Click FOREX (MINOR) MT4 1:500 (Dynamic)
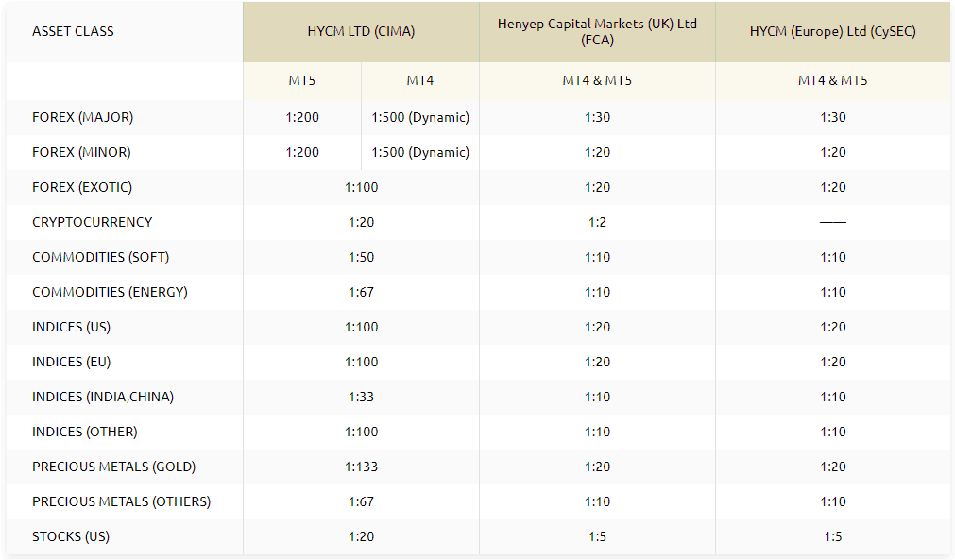955x560 pixels. coord(420,152)
